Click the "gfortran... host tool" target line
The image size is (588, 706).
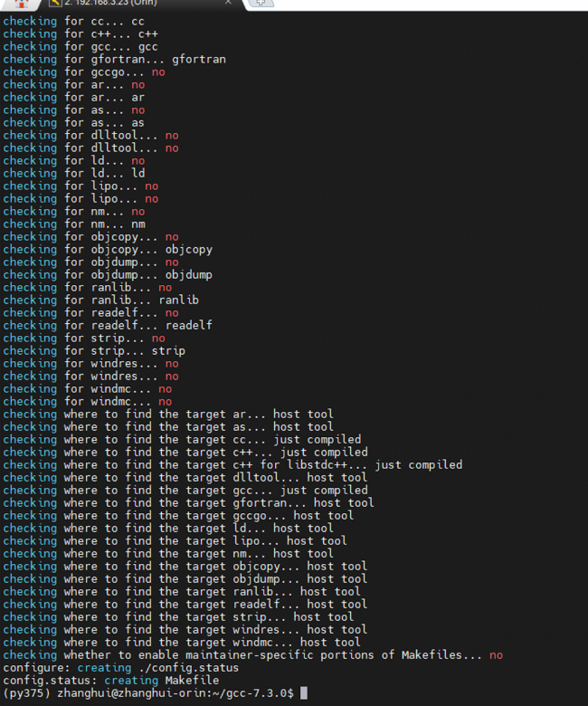[x=188, y=503]
